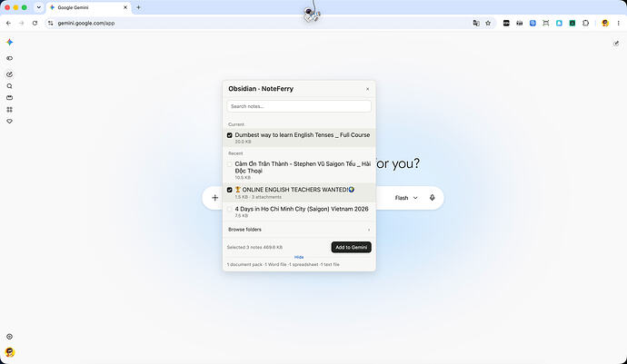Viewport: 627px width, 364px height.
Task: Start a new chat from sidebar
Action: (x=10, y=74)
